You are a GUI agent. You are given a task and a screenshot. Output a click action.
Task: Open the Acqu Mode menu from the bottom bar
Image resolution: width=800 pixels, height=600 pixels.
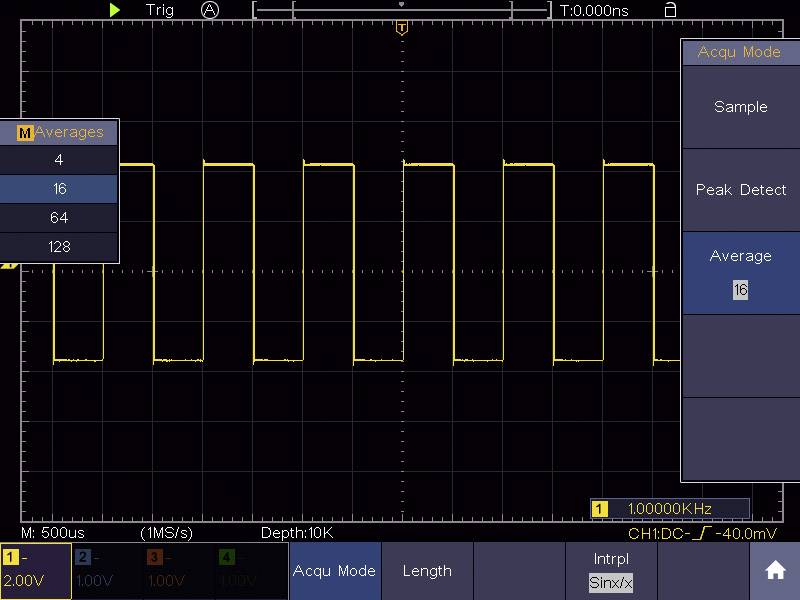tap(335, 571)
